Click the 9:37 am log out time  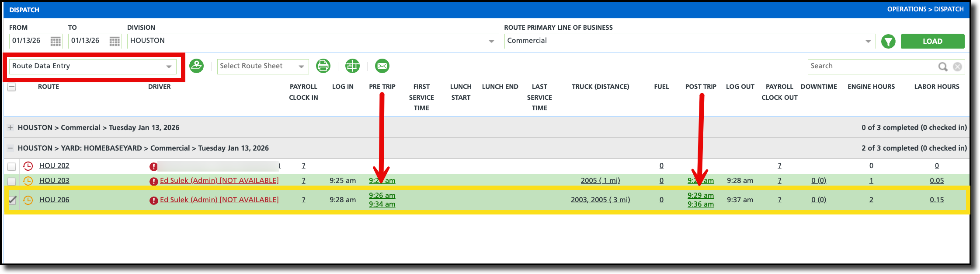click(740, 200)
